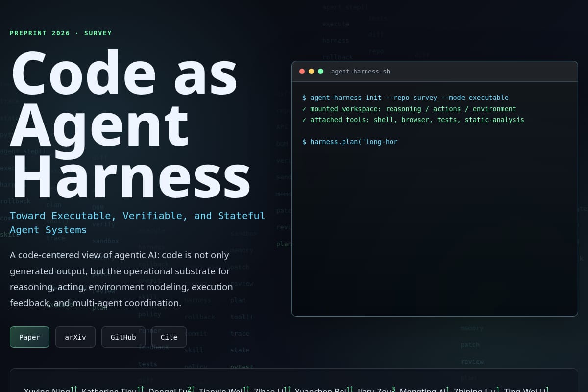
Task: Click author name Zhining Liu
Action: [475, 390]
